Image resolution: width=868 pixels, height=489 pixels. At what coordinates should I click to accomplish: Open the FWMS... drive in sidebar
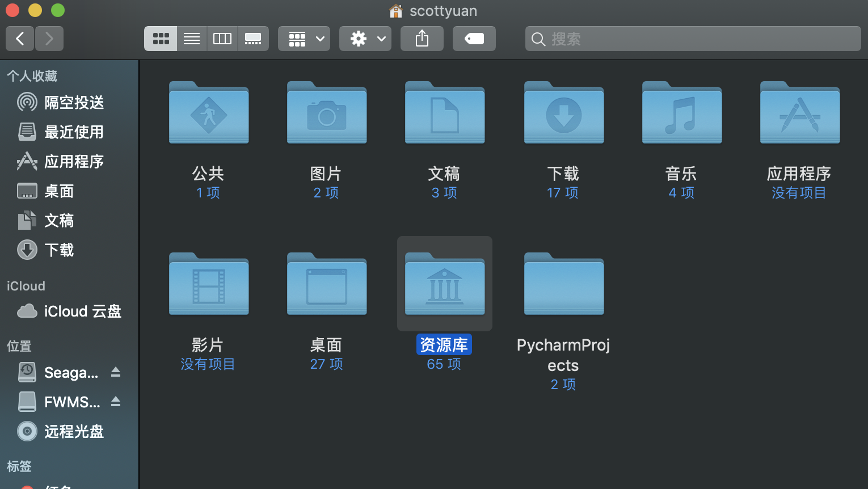58,402
